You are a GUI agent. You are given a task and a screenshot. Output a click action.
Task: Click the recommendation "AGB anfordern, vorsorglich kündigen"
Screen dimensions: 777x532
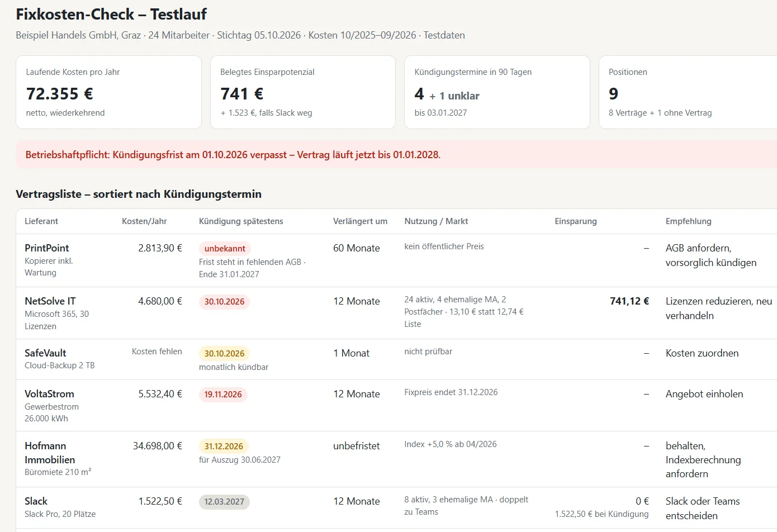[711, 255]
